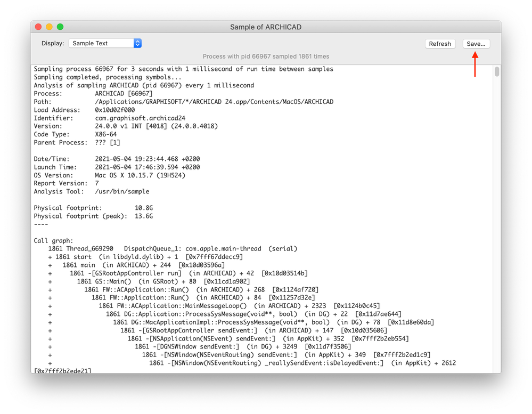Click the 'Physical footprint (peak): 13.6G' line

(x=93, y=216)
